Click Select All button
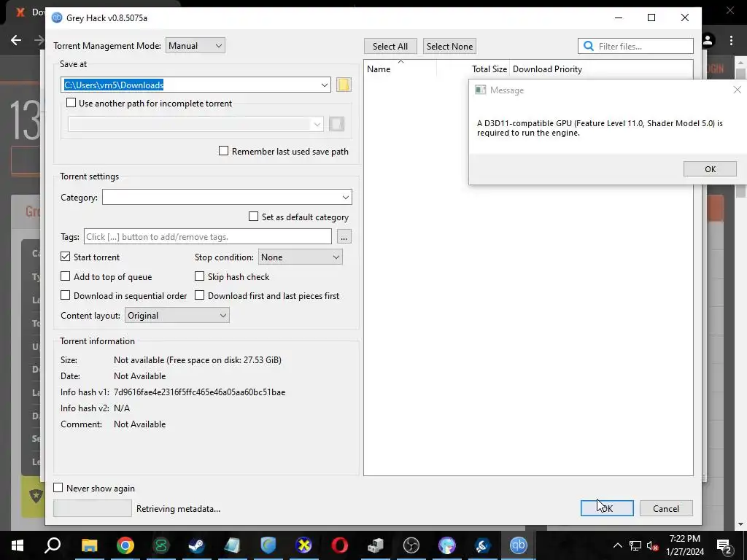The height and width of the screenshot is (560, 747). (x=390, y=46)
